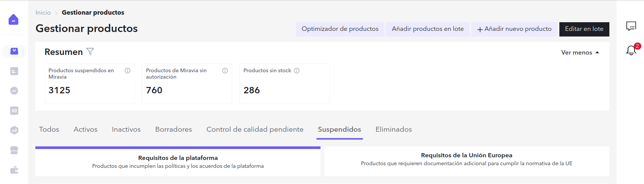
Task: Click info icon for Productos suspendidos en Miravia
Action: (128, 71)
